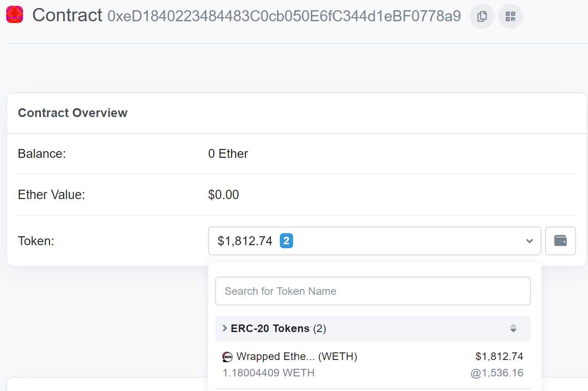Click the 1.18004409 WETH balance
Viewport: 588px width, 391px height.
(x=268, y=373)
